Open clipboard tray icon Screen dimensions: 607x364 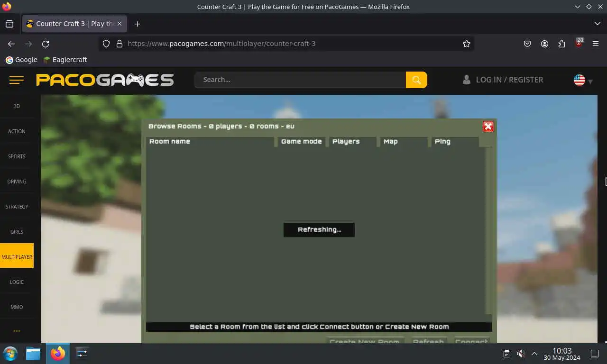[x=506, y=354]
